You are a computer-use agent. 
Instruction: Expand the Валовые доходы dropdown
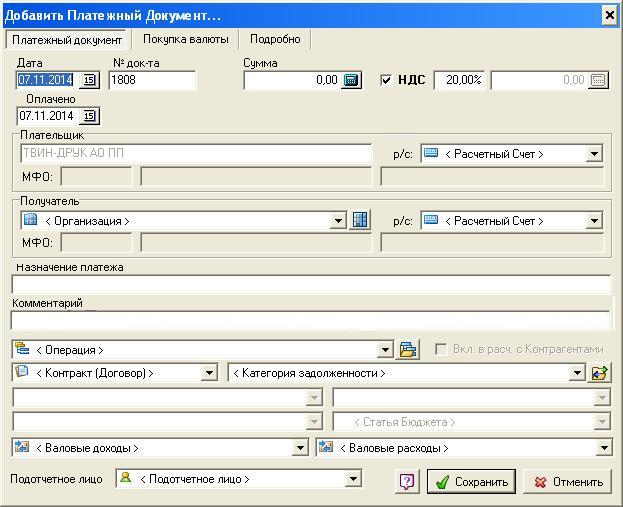(x=302, y=448)
